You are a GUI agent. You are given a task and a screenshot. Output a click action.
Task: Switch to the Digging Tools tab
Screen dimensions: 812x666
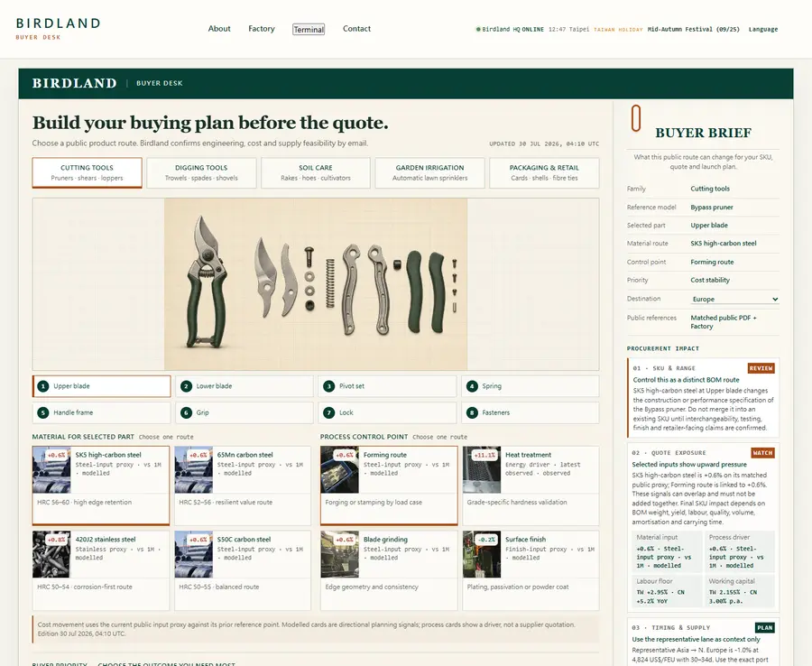(x=201, y=172)
